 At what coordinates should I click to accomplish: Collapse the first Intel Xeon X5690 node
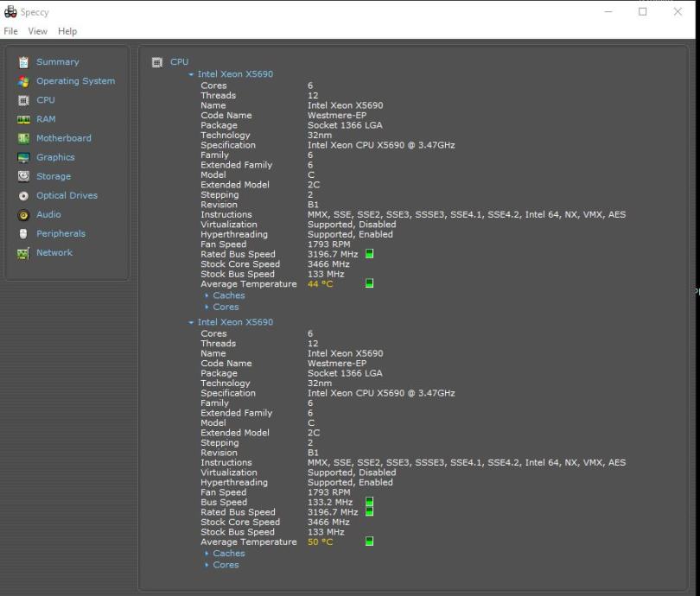tap(191, 74)
